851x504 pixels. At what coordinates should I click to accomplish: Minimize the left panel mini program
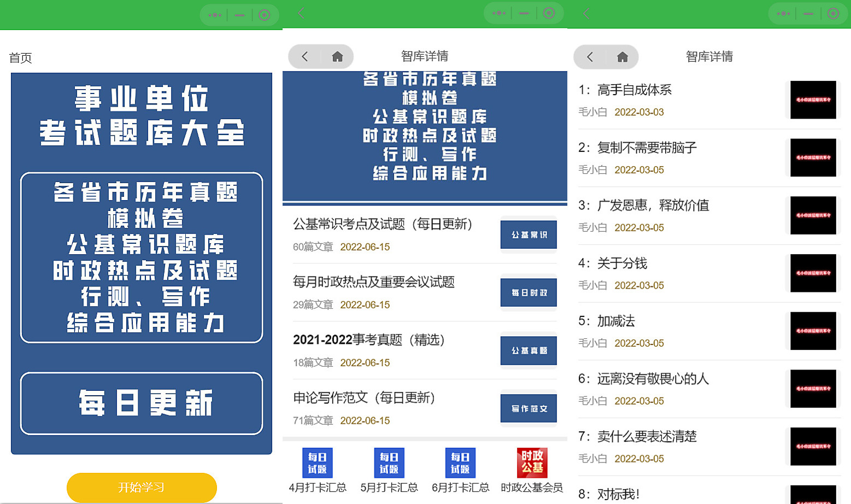(239, 15)
